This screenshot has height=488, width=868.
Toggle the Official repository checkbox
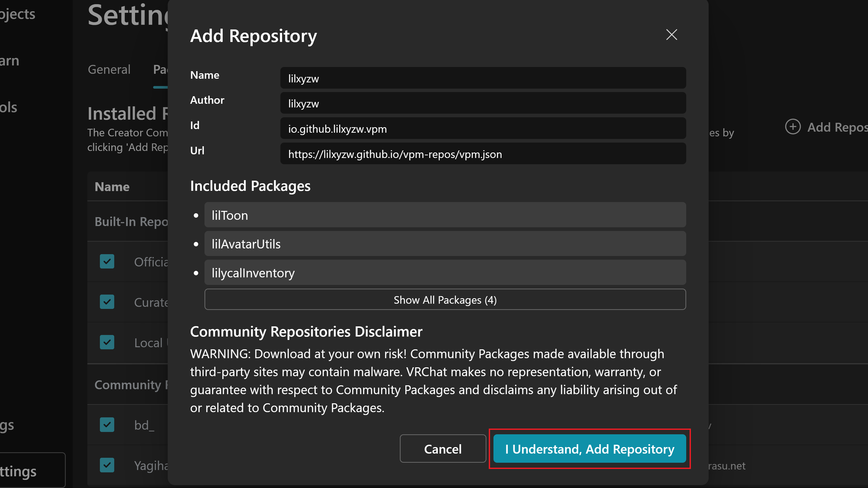point(107,262)
